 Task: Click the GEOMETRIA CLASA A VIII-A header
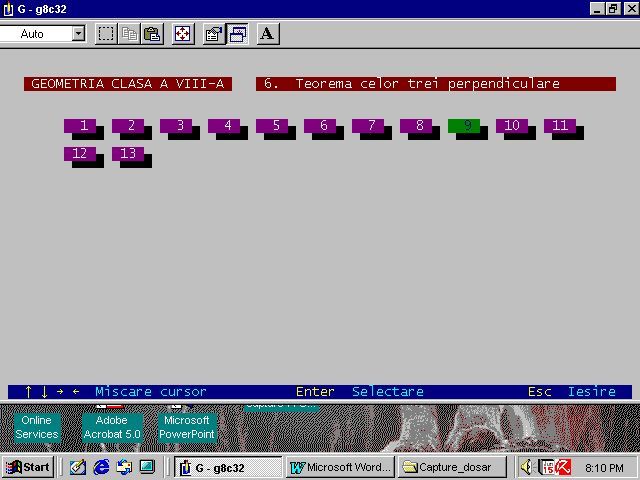(x=128, y=84)
